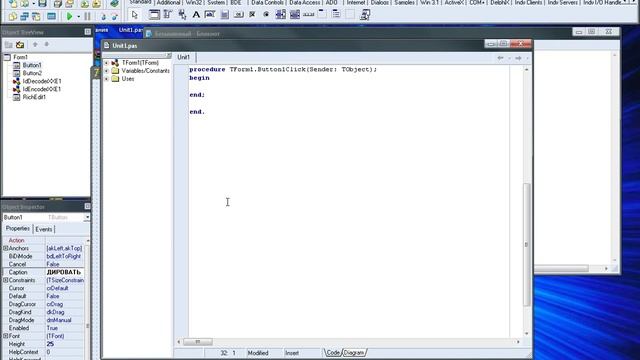
Task: Expand TForm1(TForm) in Code Explorer
Action: 107,63
